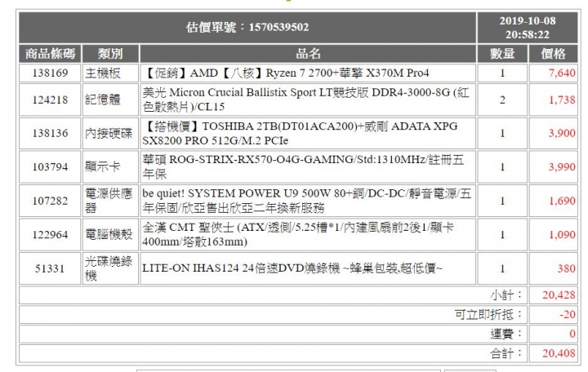Select barcode cell 138136
The image size is (588, 372).
click(x=51, y=133)
